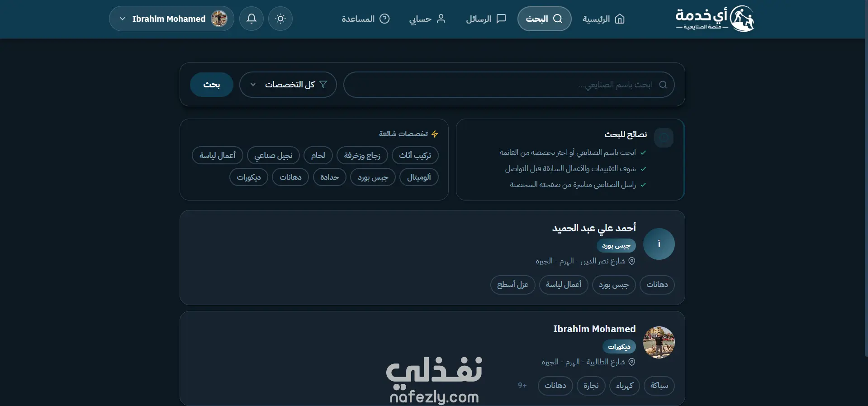
Task: Click عزل أسطح tag in أحمد علي card
Action: click(x=513, y=285)
